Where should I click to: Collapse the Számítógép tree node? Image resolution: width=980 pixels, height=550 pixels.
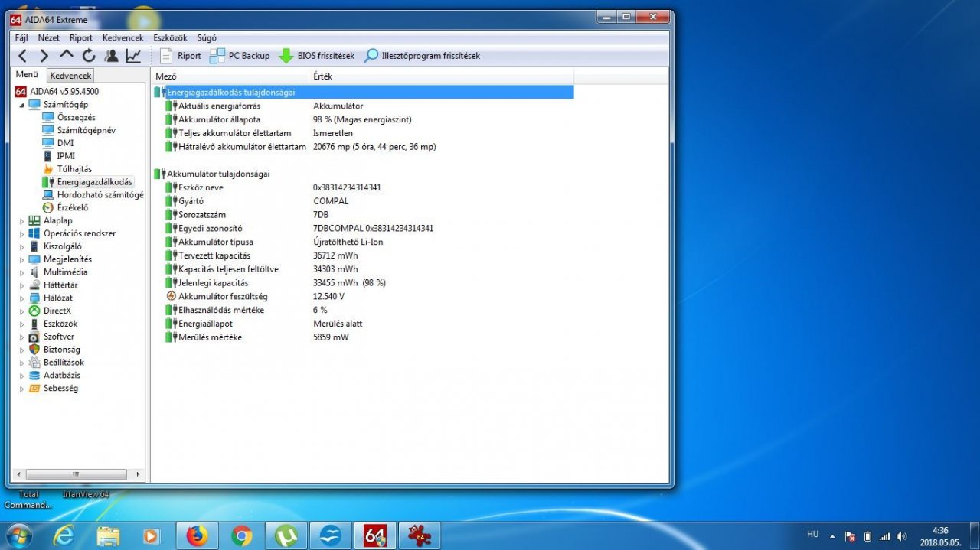(21, 105)
